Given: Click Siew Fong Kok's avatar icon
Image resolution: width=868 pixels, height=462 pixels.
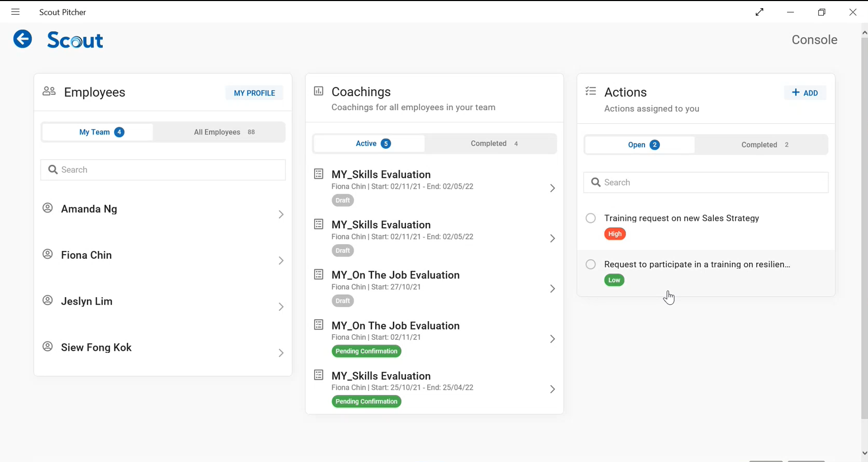Looking at the screenshot, I should click(x=48, y=347).
